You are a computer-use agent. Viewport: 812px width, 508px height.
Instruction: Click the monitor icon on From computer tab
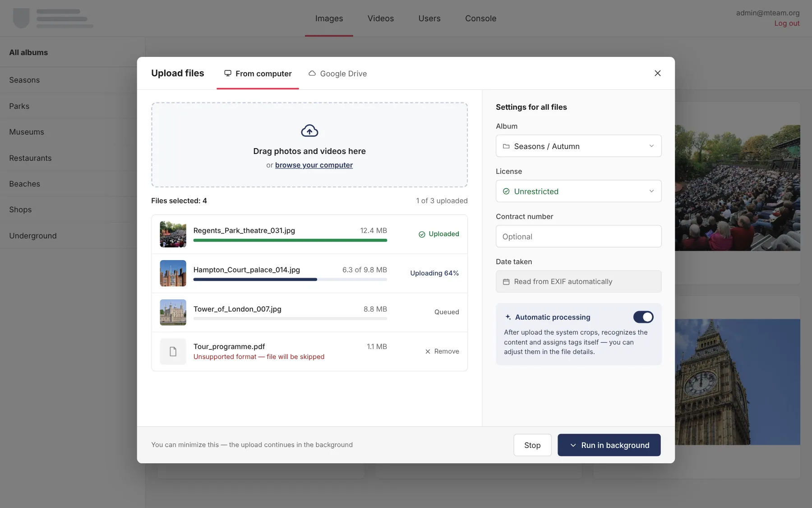(x=228, y=73)
